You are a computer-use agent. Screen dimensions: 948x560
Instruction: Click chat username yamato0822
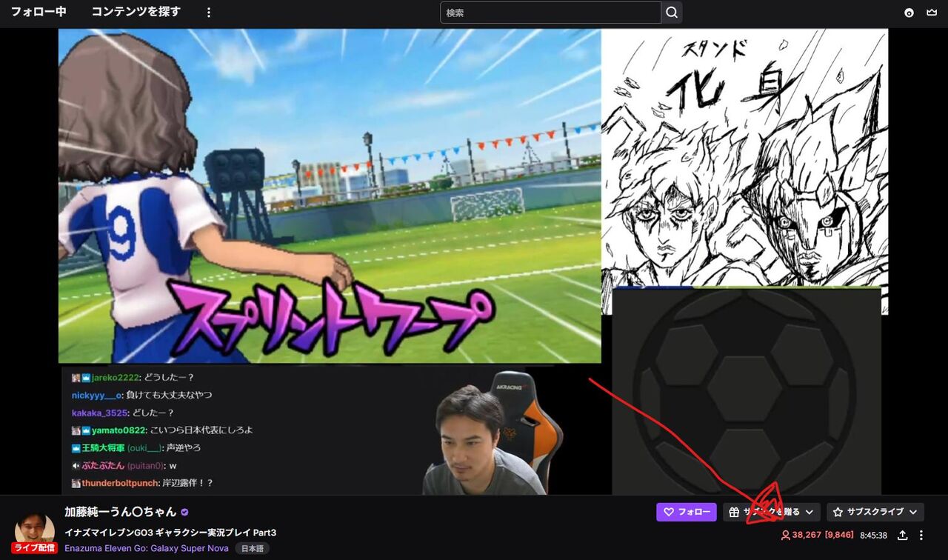(118, 430)
